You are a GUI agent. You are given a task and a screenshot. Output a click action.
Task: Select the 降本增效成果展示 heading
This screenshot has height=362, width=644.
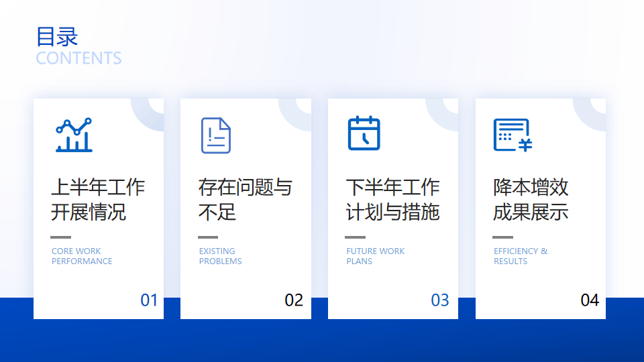531,200
